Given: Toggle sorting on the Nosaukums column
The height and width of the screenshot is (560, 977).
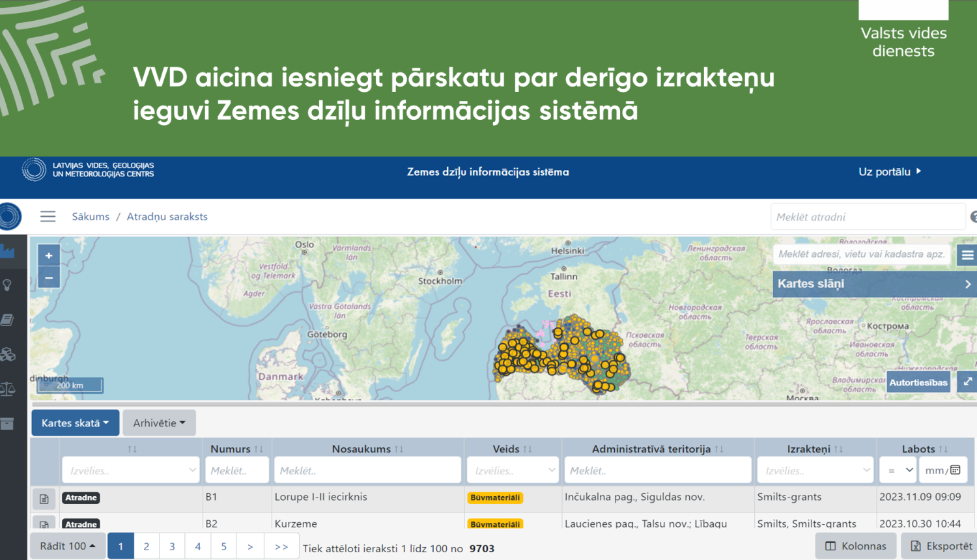Looking at the screenshot, I should 399,448.
